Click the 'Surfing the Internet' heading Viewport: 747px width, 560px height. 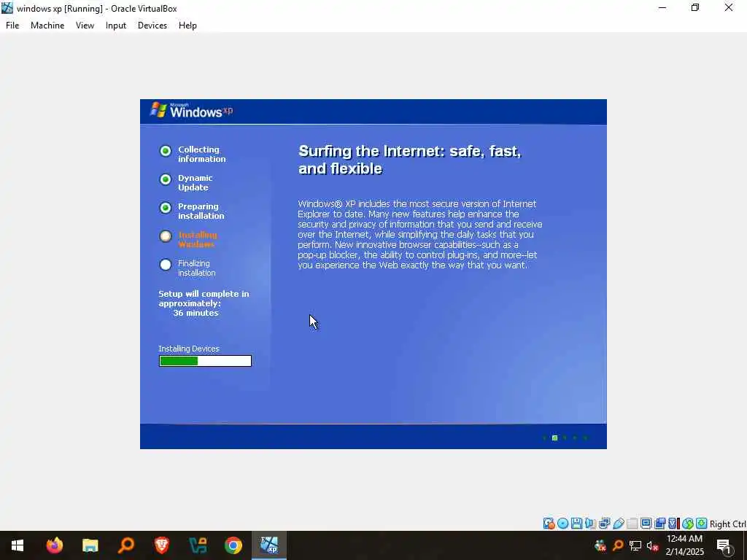(410, 160)
